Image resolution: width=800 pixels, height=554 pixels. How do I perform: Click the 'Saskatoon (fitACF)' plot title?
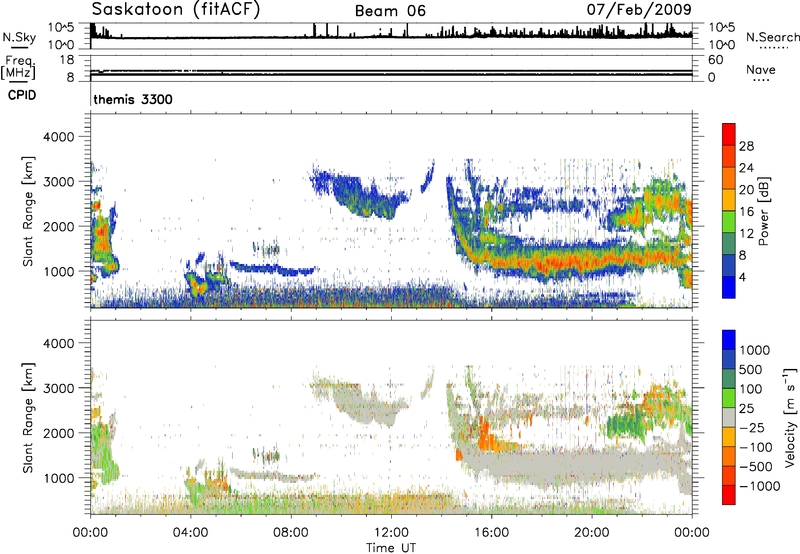pos(176,9)
